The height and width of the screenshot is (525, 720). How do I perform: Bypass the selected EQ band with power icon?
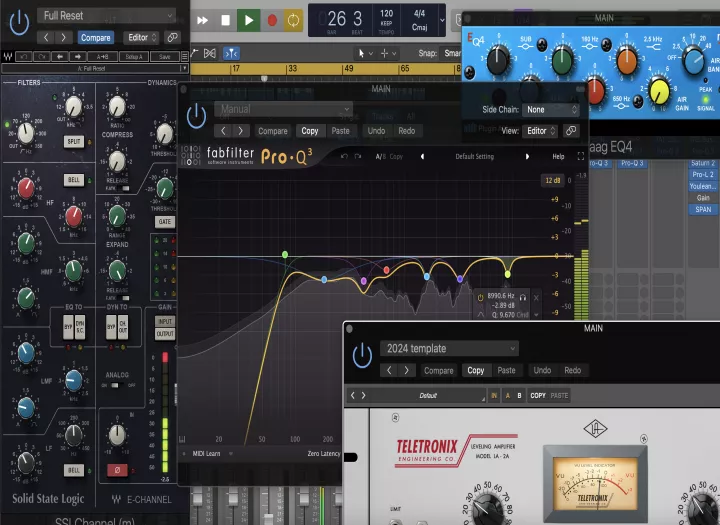[480, 297]
